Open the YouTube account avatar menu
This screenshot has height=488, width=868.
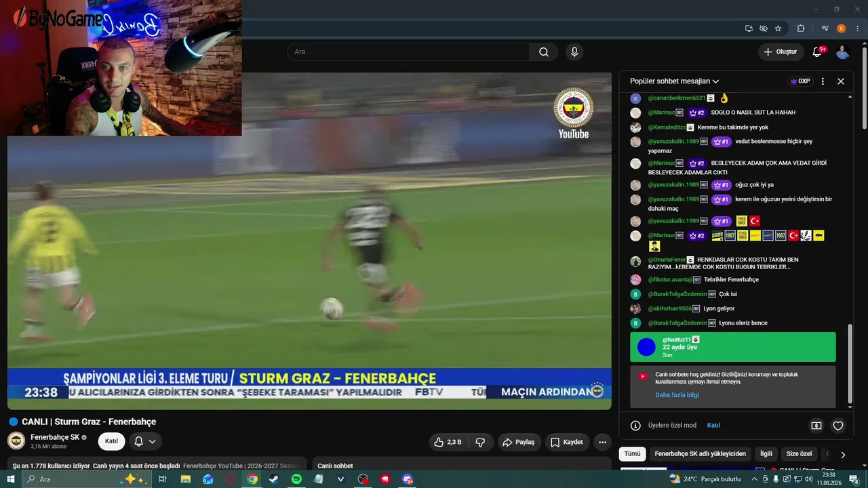(843, 52)
